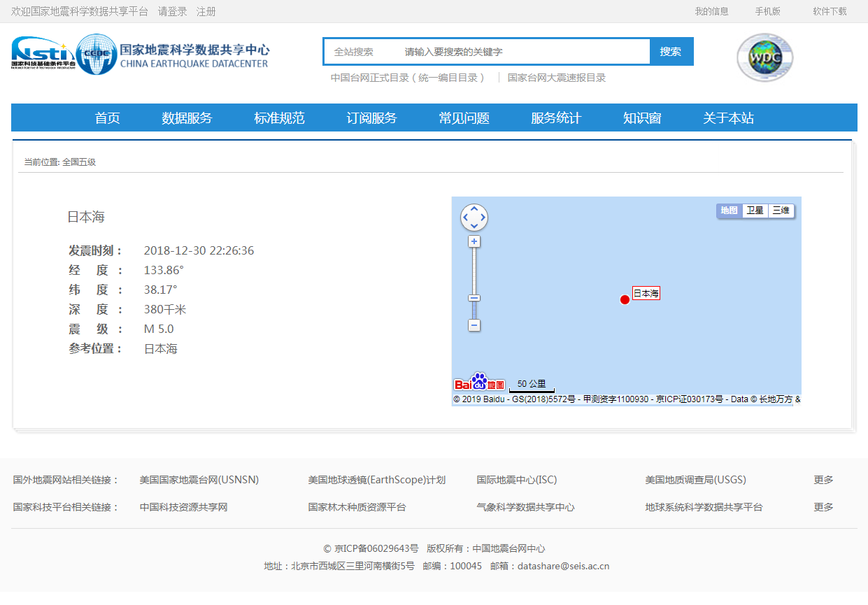Viewport: 868px width, 605px height.
Task: Expand 国外地震网站相关链接 via 更多
Action: 823,480
